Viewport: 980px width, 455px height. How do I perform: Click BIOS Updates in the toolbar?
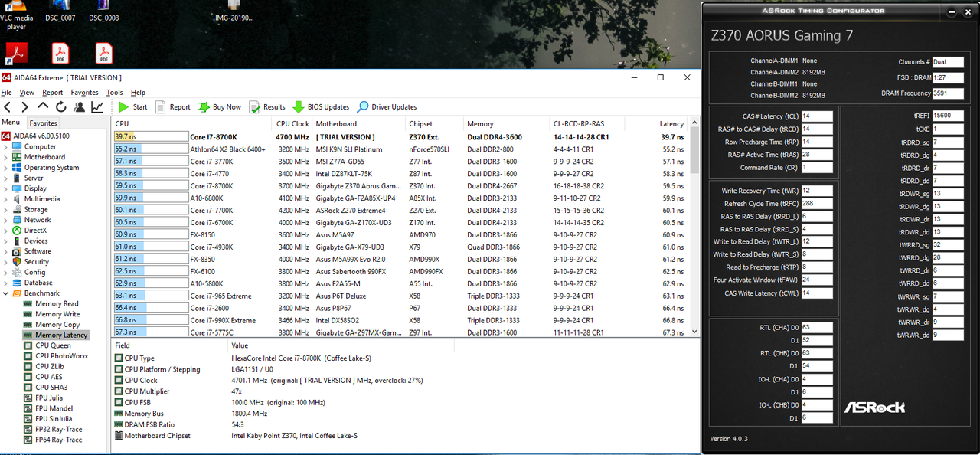coord(321,107)
